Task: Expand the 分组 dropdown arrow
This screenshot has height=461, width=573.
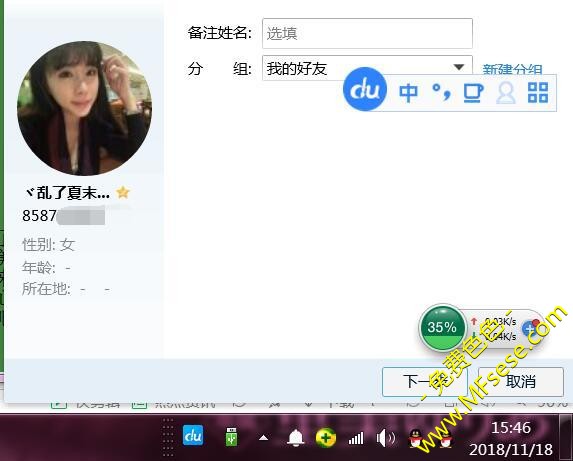Action: pos(459,67)
